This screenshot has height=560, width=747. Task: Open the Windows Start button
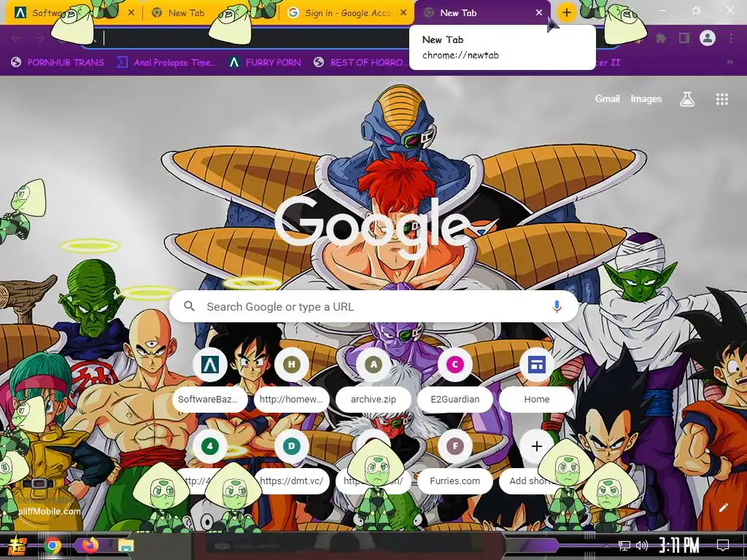point(16,545)
